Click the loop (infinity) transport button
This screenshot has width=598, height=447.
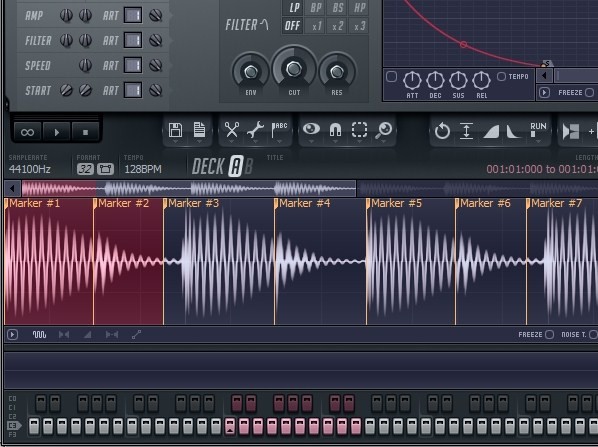[x=27, y=132]
